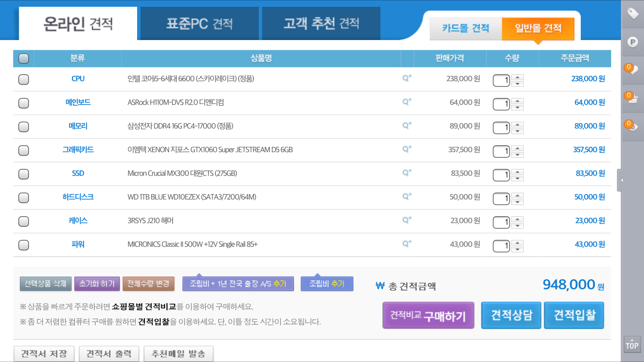The height and width of the screenshot is (362, 644).
Task: Click the price tag icon in sidebar
Action: pos(632,14)
